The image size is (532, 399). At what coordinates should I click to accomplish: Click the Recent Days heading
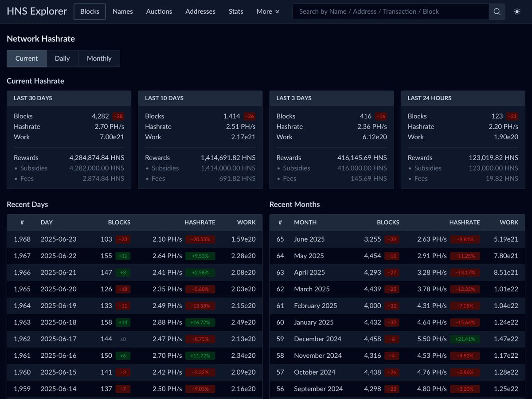coord(27,204)
